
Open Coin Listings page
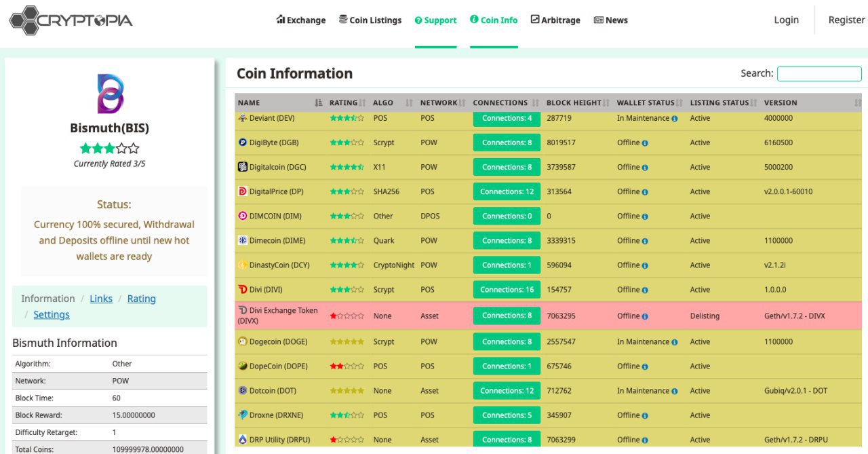click(x=370, y=20)
